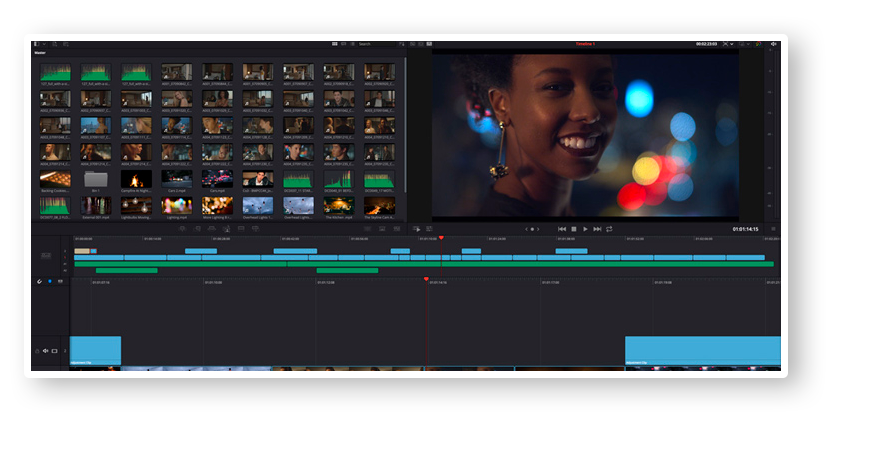Viewport: 873px width, 463px height.
Task: Click the Play button in viewer transport
Action: 585,229
